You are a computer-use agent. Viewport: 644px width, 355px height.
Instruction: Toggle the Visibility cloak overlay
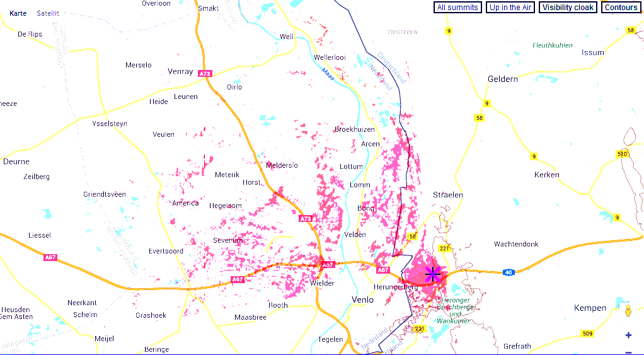pyautogui.click(x=567, y=8)
